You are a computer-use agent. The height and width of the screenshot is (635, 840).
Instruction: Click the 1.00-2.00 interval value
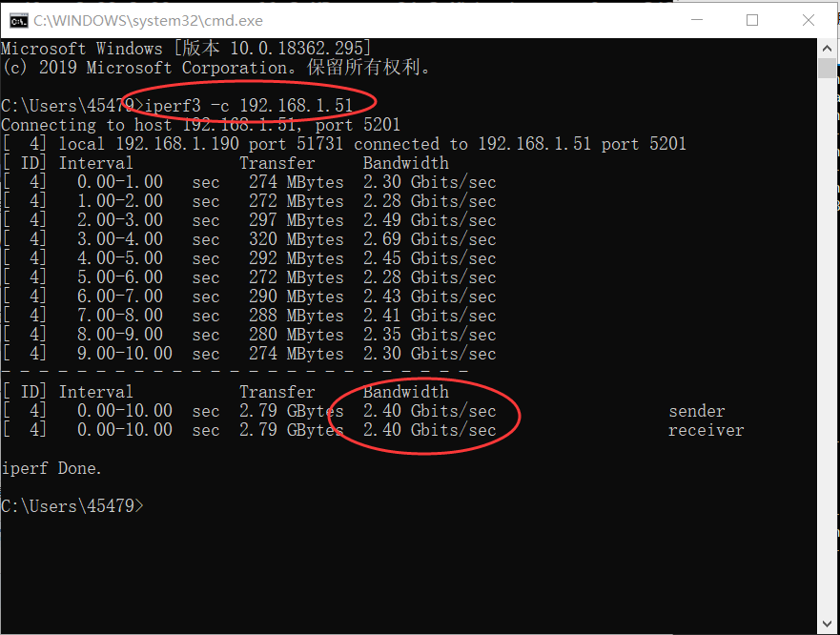(x=120, y=201)
